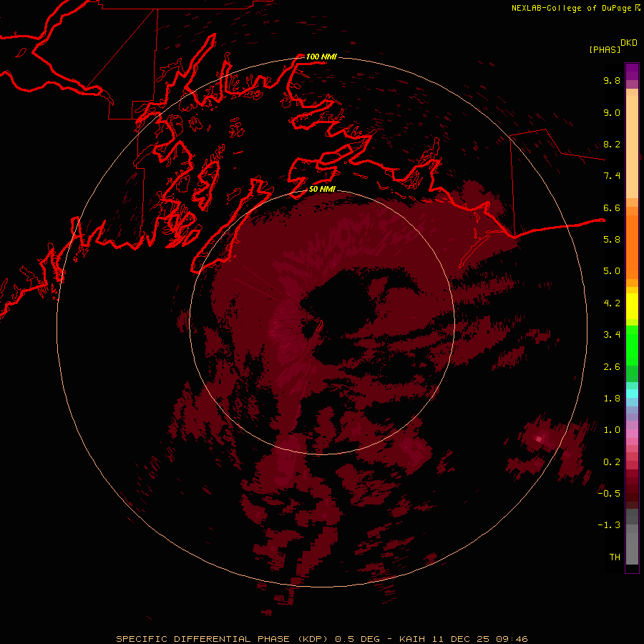Viewport: 644px width, 644px height.
Task: Click the 0.2 scale value
Action: [612, 462]
